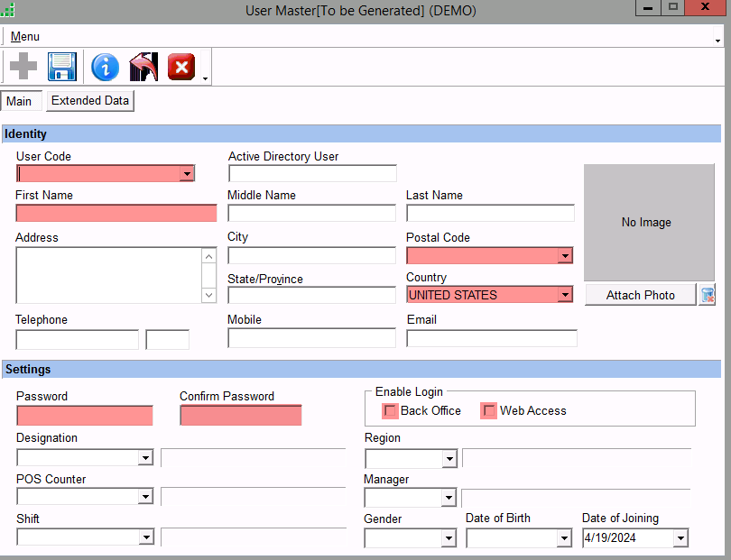
Task: Switch to the Extended Data tab
Action: [x=90, y=101]
